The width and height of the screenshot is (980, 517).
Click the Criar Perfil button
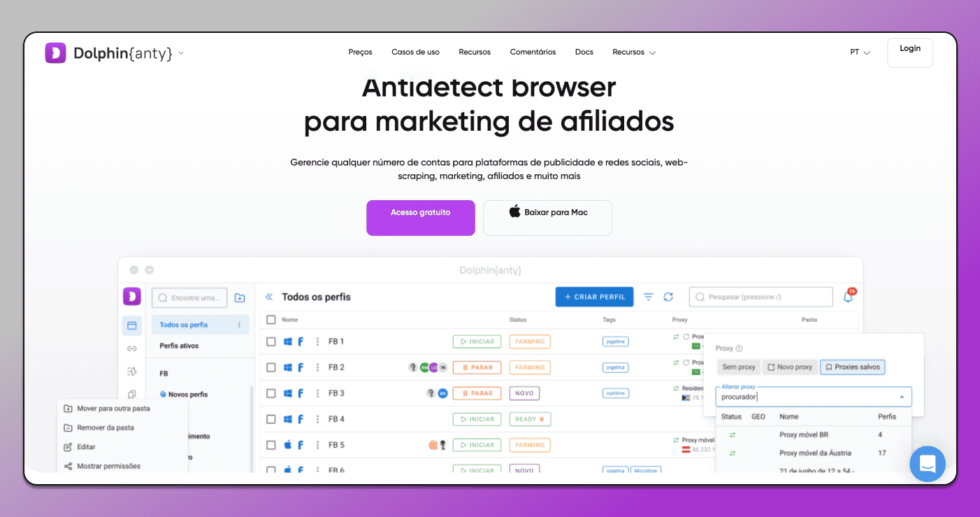[594, 297]
